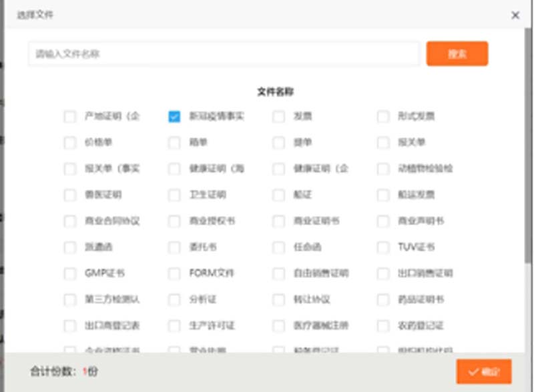Tick the 形式发票 checkbox

tap(383, 117)
